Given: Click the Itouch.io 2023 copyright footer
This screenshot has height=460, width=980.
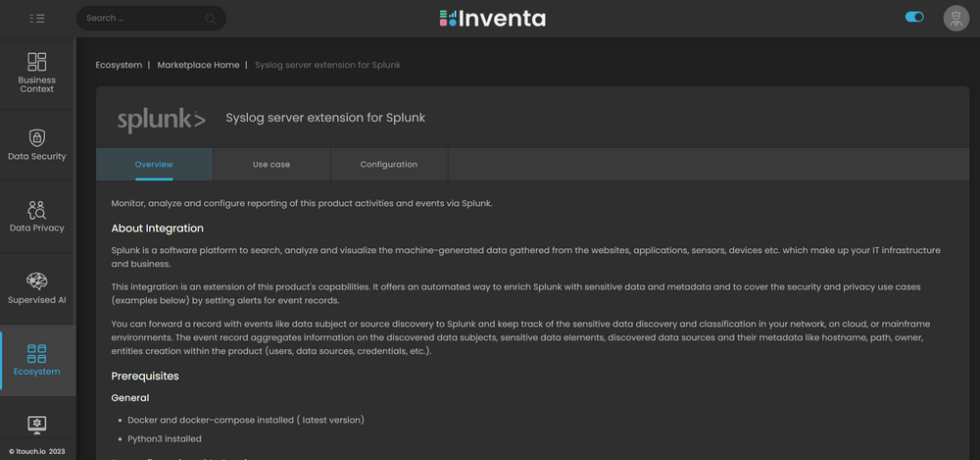Looking at the screenshot, I should tap(37, 451).
